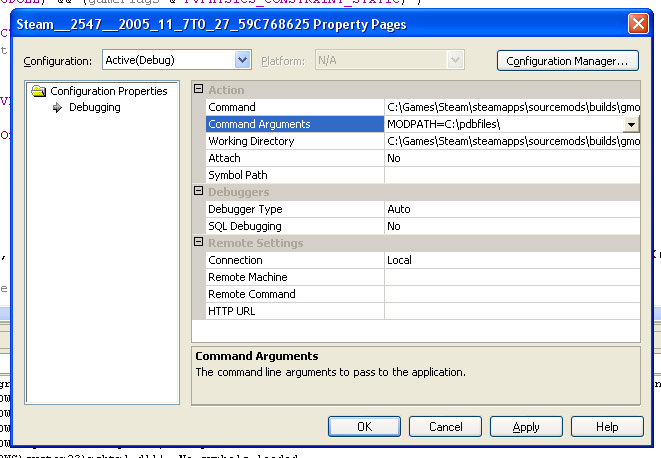The height and width of the screenshot is (458, 661).
Task: Select the Configuration Properties tree node
Action: click(x=109, y=91)
